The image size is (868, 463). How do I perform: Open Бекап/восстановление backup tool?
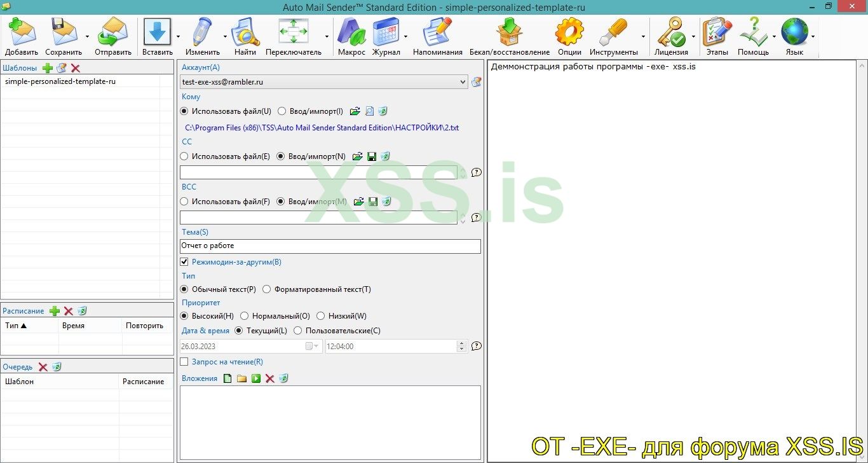(509, 31)
